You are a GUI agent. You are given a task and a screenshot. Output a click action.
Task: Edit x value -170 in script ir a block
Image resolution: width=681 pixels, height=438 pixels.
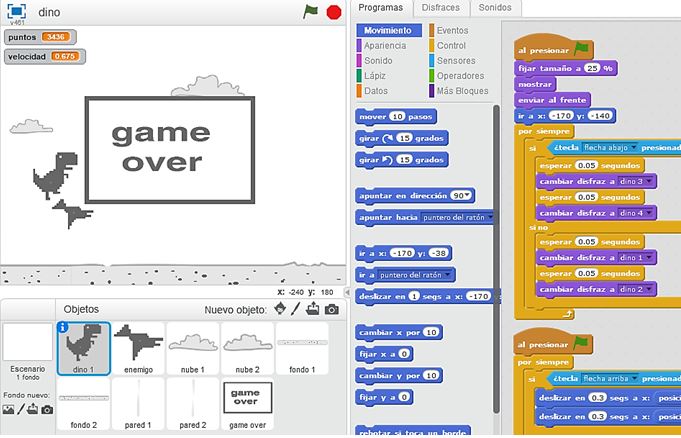tap(561, 116)
